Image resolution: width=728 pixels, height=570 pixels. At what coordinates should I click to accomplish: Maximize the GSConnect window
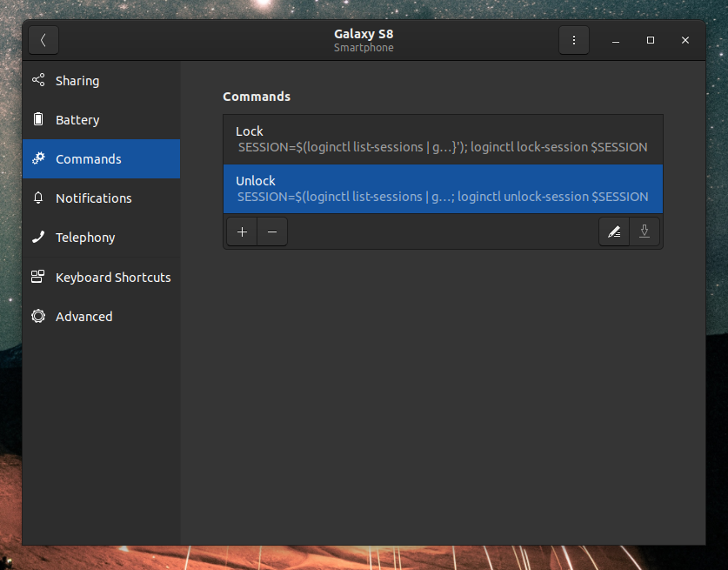(x=651, y=40)
